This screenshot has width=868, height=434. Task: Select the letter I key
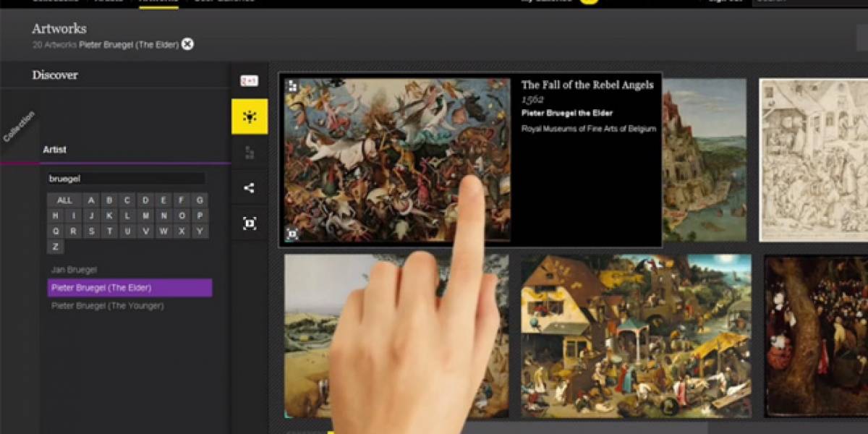click(x=74, y=216)
